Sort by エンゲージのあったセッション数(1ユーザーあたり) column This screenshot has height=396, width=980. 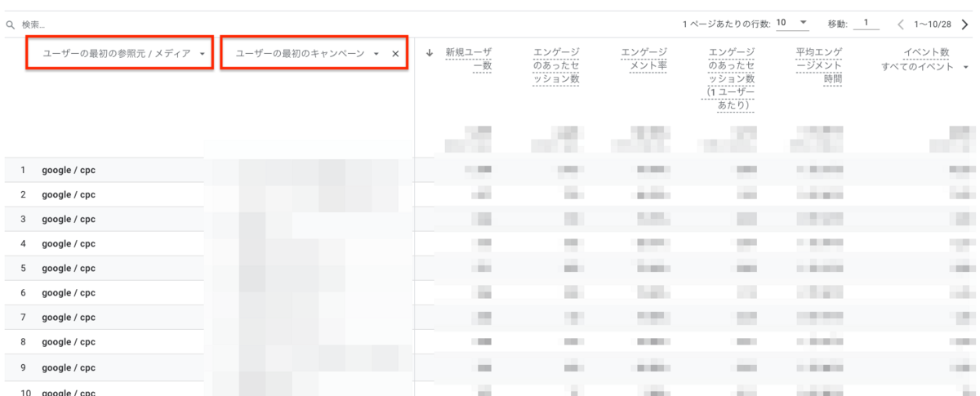[x=732, y=79]
